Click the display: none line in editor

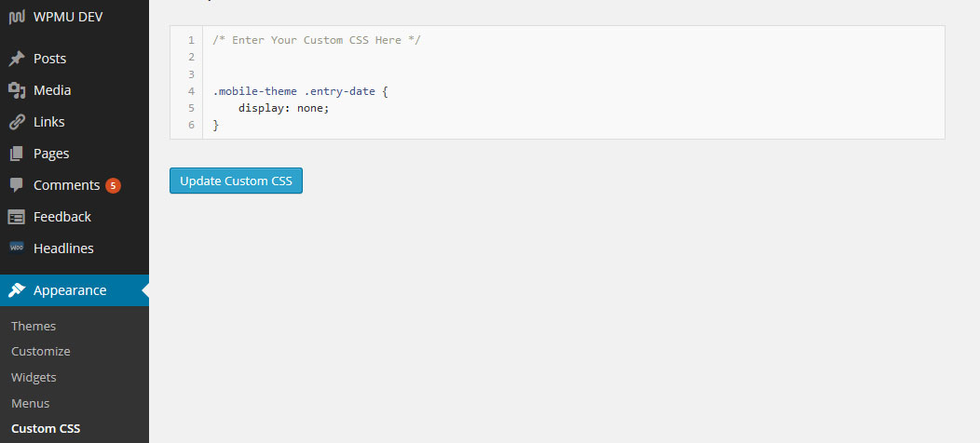coord(284,108)
